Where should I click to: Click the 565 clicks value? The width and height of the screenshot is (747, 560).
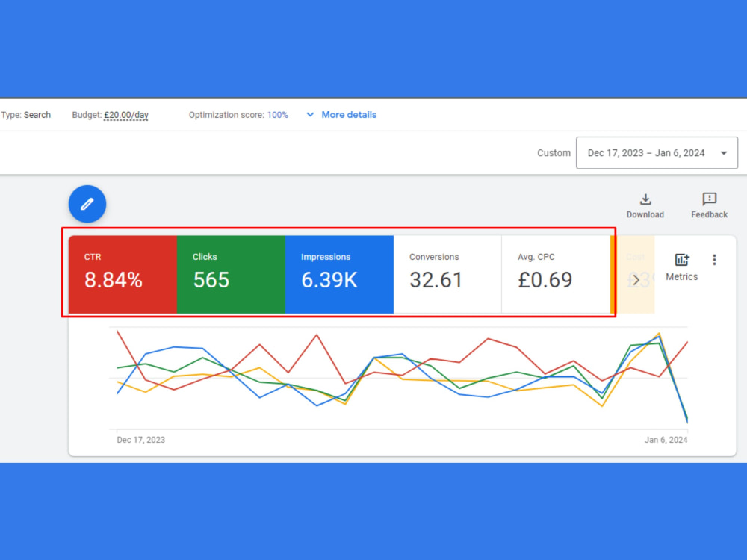(211, 280)
